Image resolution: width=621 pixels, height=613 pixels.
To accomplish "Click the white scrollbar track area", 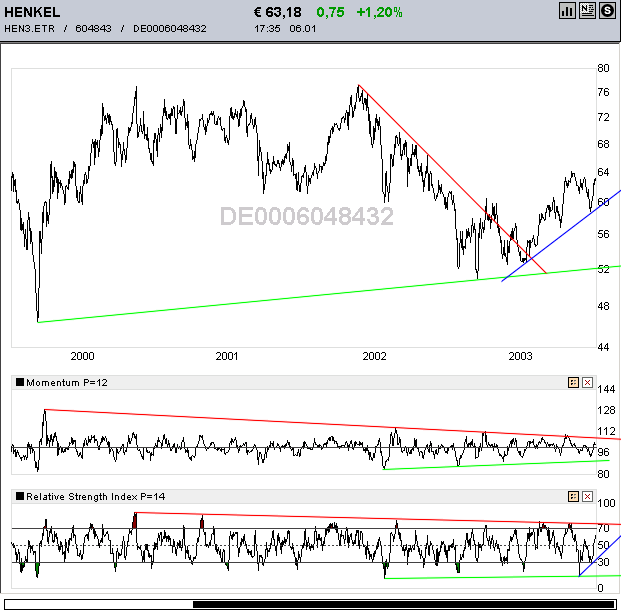I will click(x=99, y=605).
